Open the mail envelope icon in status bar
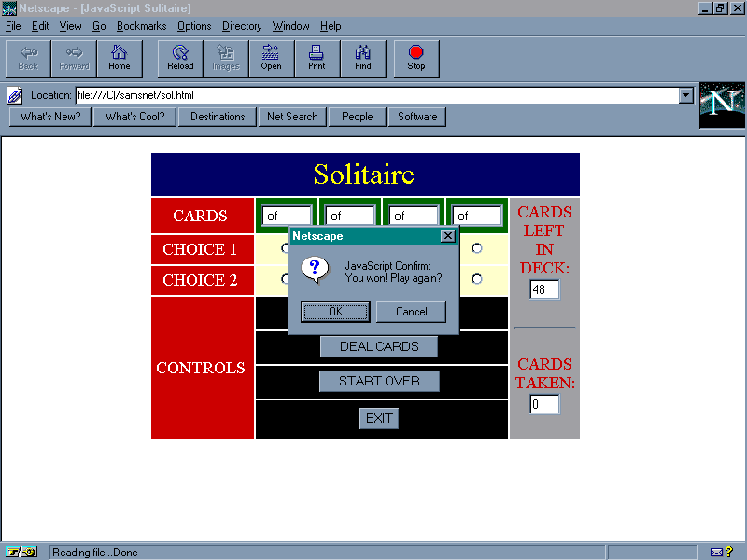The width and height of the screenshot is (747, 560). (716, 552)
